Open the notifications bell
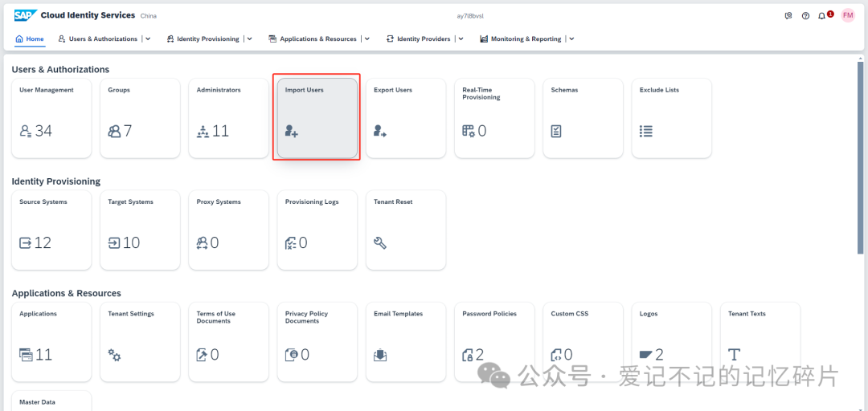The image size is (868, 411). 821,16
